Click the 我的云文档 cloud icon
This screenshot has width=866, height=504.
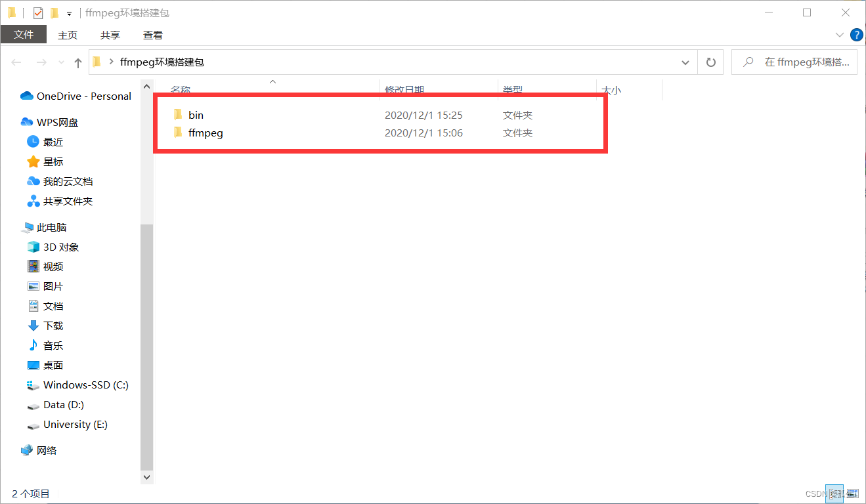(33, 181)
